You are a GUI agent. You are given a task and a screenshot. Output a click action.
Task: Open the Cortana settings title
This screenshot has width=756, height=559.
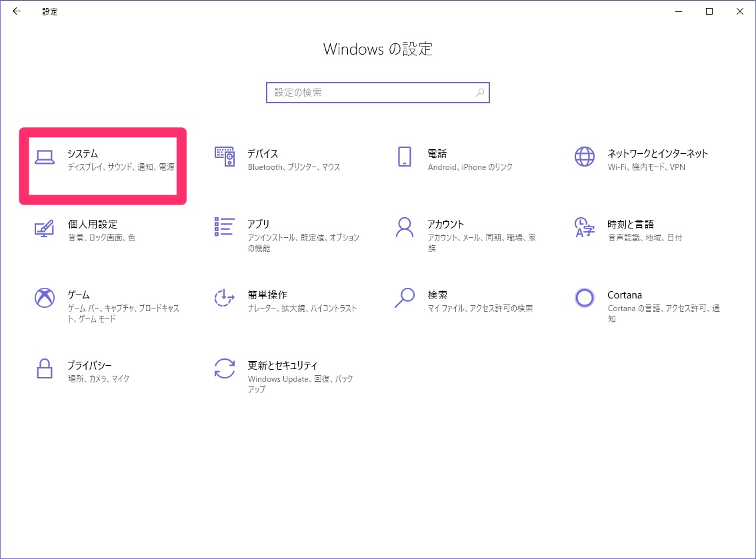[625, 295]
